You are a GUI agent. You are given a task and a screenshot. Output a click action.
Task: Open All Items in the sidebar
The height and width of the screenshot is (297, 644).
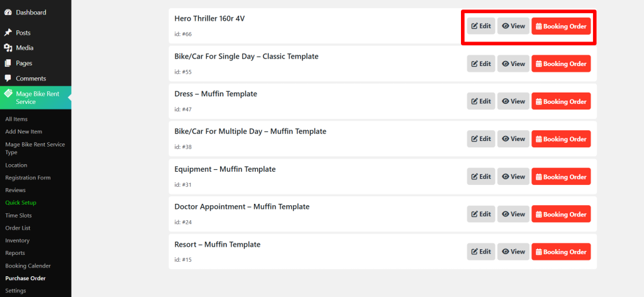point(16,119)
